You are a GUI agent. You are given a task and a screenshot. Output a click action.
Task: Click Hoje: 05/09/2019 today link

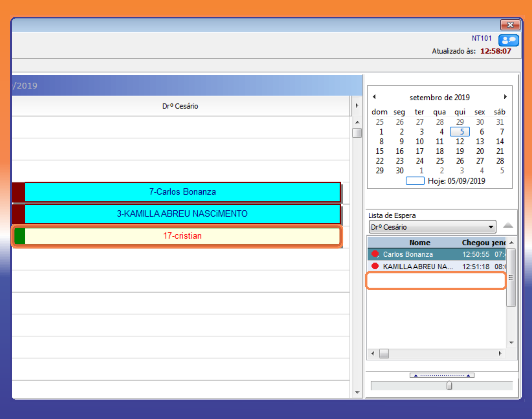click(x=456, y=181)
